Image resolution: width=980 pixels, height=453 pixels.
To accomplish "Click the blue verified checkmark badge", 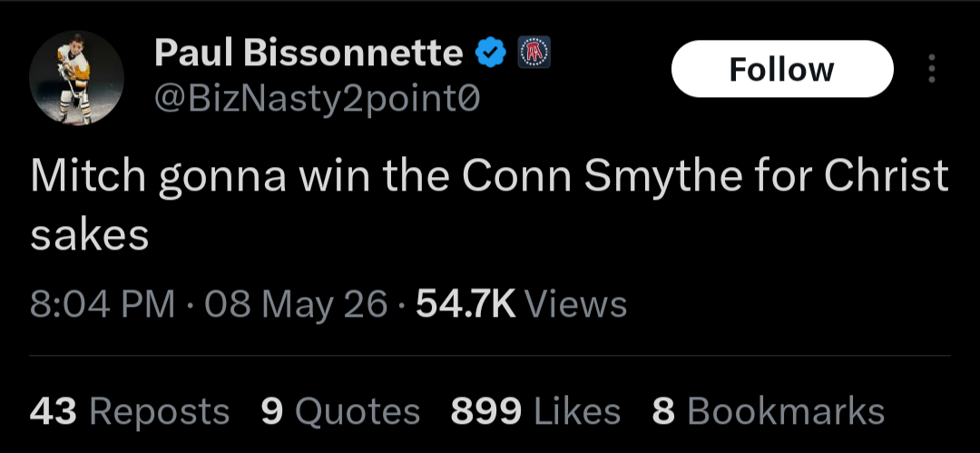I will pyautogui.click(x=491, y=52).
